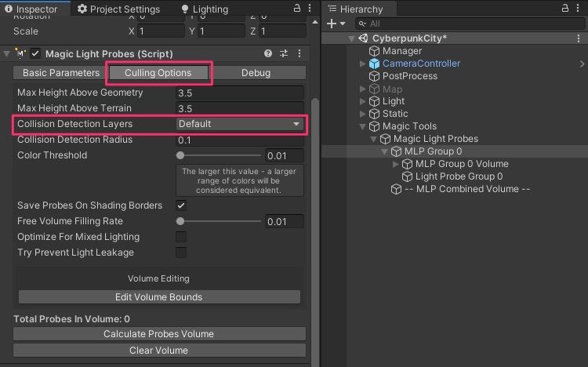Uncheck Save Probes On Shading Borders
588x367 pixels.
tap(181, 205)
